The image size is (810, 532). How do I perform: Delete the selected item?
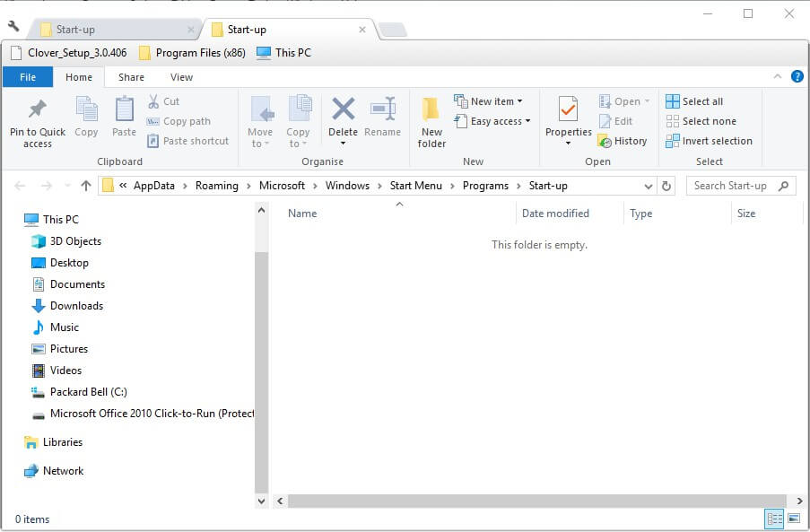(343, 120)
